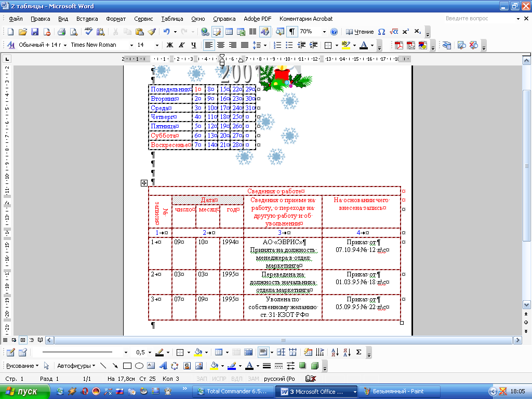Viewport: 532px width, 399px height.
Task: Click the русский language indicator in status bar
Action: [279, 379]
